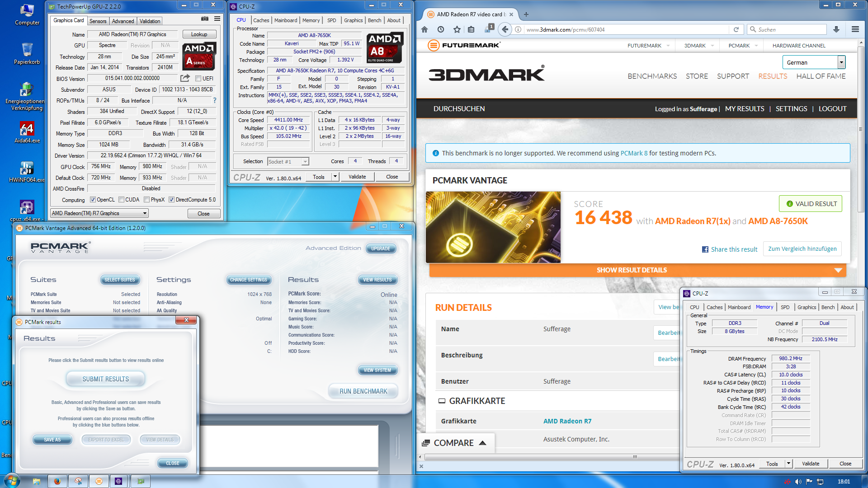The width and height of the screenshot is (868, 488).
Task: Open Firefox history clock icon
Action: click(440, 29)
